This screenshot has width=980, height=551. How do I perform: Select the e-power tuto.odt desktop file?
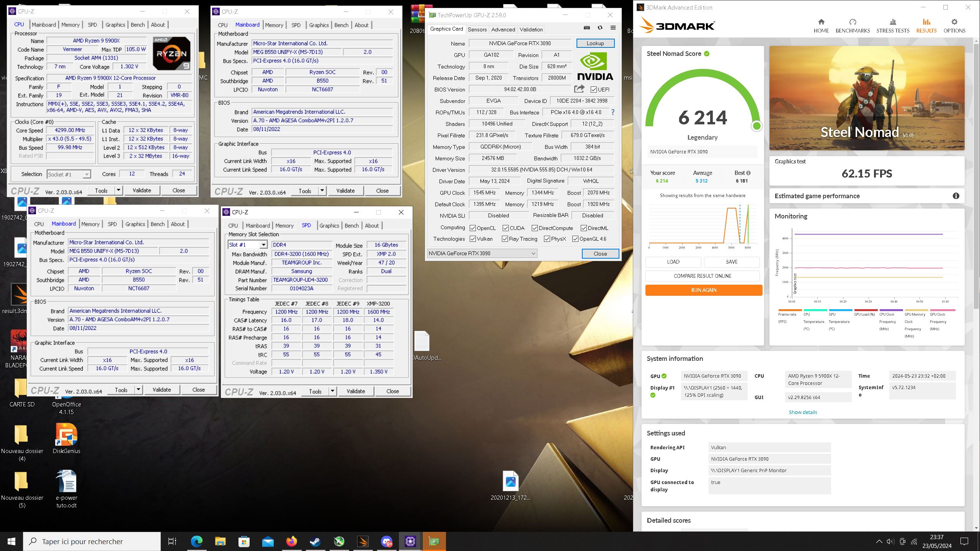[x=67, y=489]
